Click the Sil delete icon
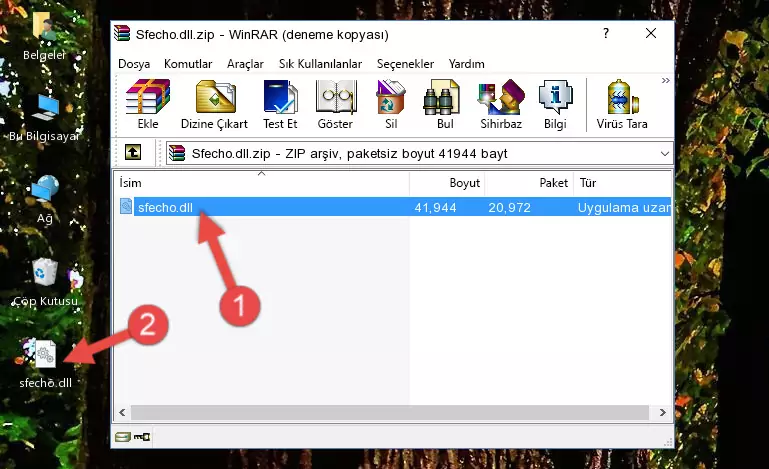Image resolution: width=769 pixels, height=469 pixels. 391,97
